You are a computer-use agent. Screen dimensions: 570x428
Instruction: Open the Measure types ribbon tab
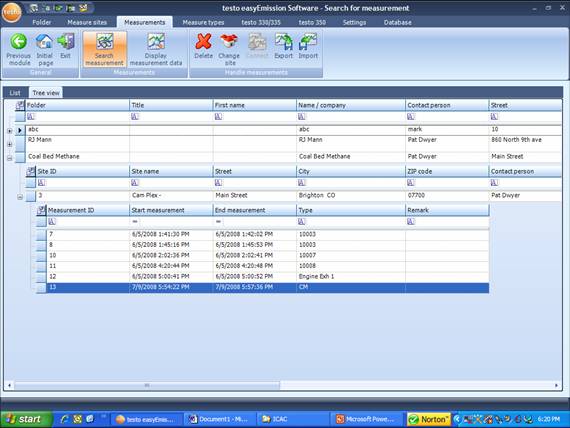pyautogui.click(x=203, y=23)
